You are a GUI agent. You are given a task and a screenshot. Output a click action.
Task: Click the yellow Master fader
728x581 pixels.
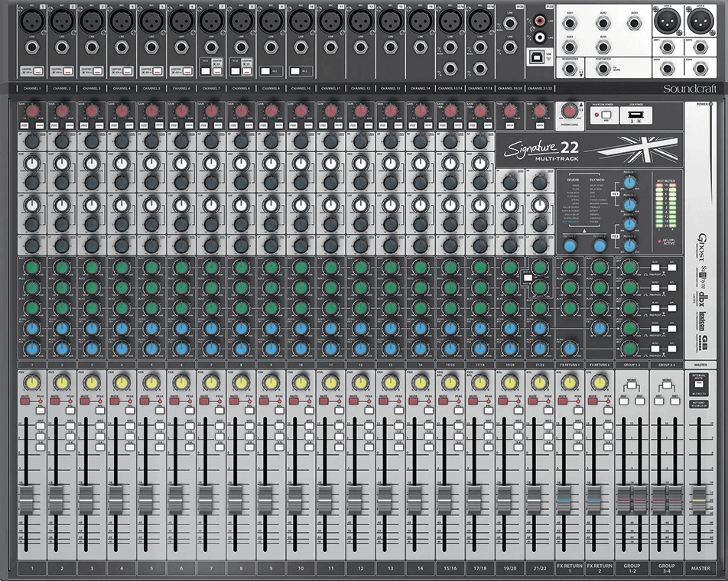pos(699,500)
